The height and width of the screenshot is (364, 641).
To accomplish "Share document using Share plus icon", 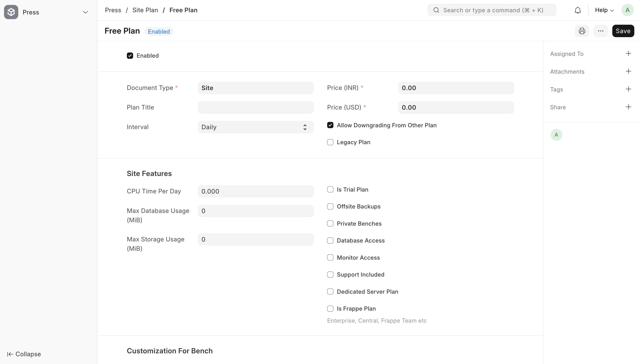I will tap(628, 107).
